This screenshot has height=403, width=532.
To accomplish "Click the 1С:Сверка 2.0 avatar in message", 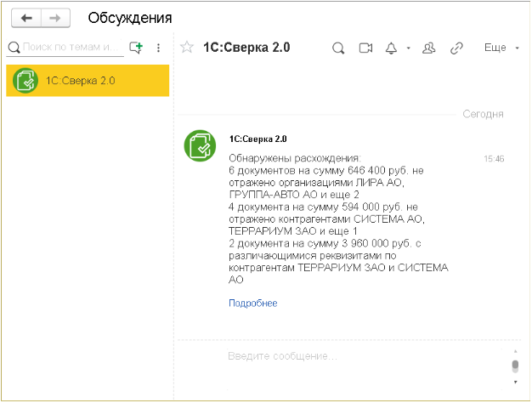I will pyautogui.click(x=201, y=145).
